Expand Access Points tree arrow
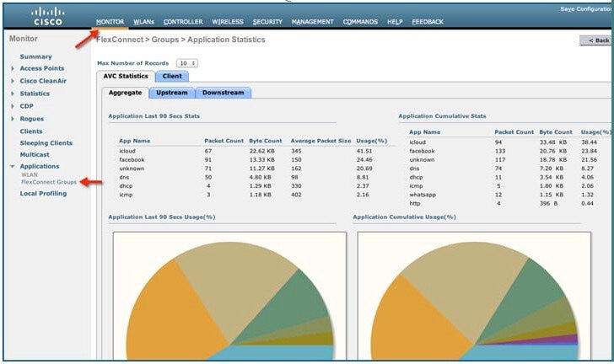This screenshot has height=364, width=614. [13, 68]
